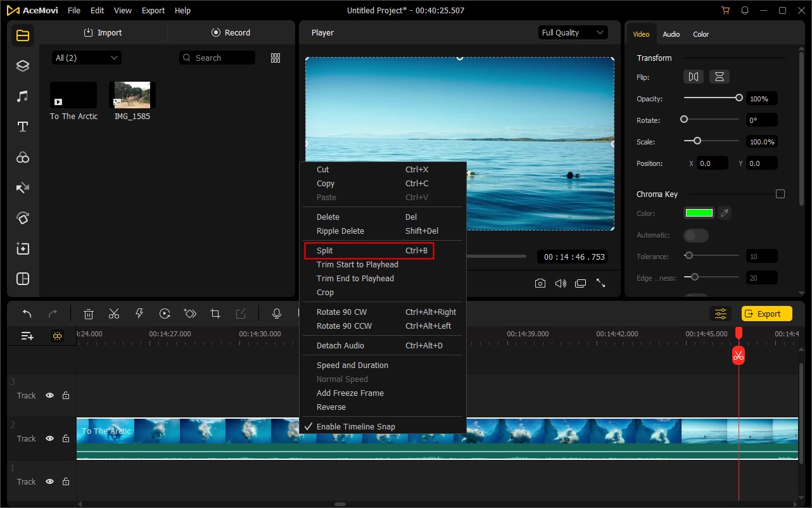Open timeline settings via sliders icon near Export
The height and width of the screenshot is (508, 812).
[x=720, y=313]
